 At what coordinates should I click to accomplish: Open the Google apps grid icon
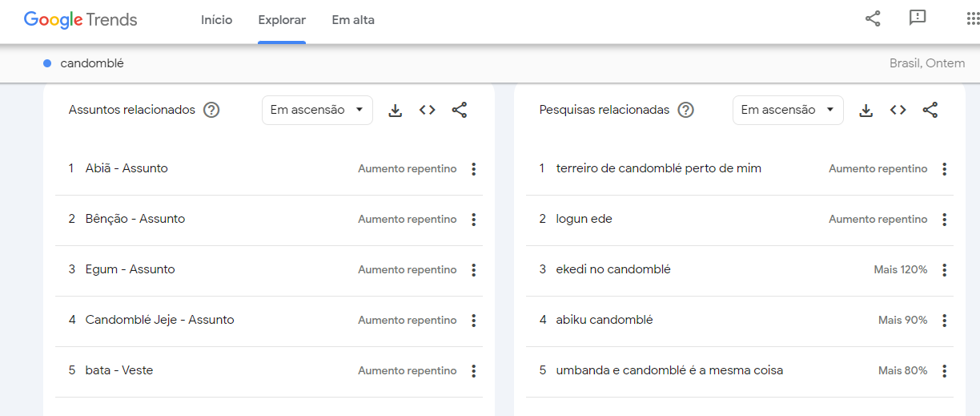(x=972, y=19)
